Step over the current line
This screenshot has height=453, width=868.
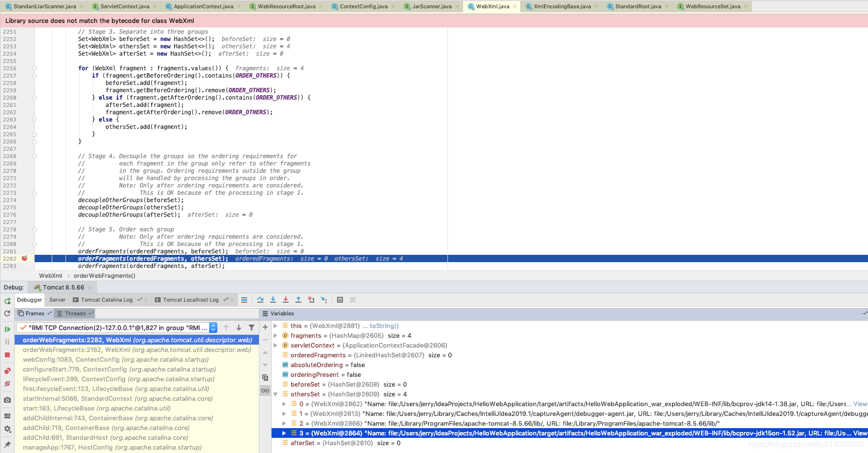261,300
